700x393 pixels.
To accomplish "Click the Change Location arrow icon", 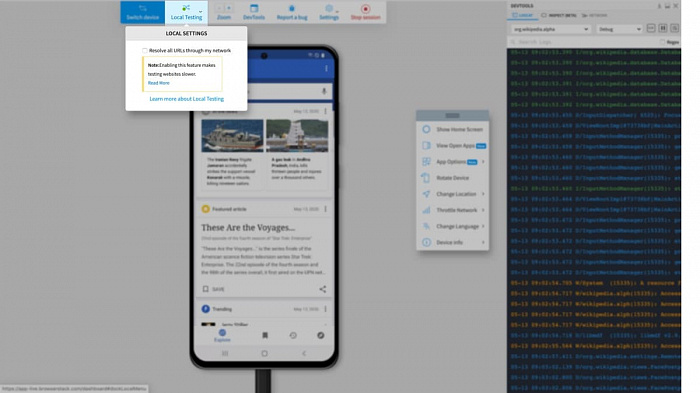I will [x=426, y=194].
